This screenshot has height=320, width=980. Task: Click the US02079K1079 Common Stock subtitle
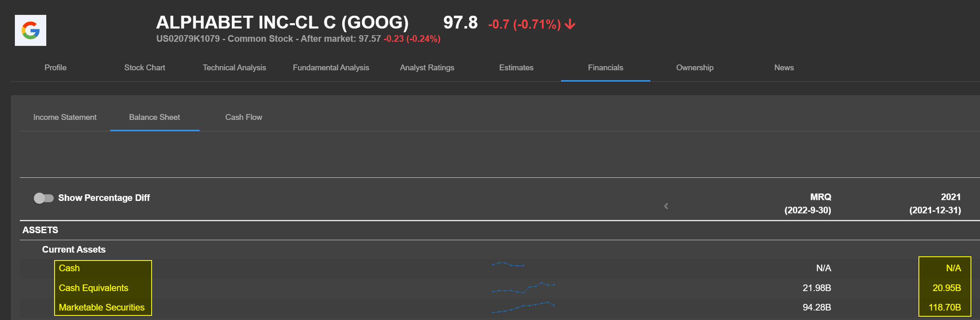(x=298, y=38)
